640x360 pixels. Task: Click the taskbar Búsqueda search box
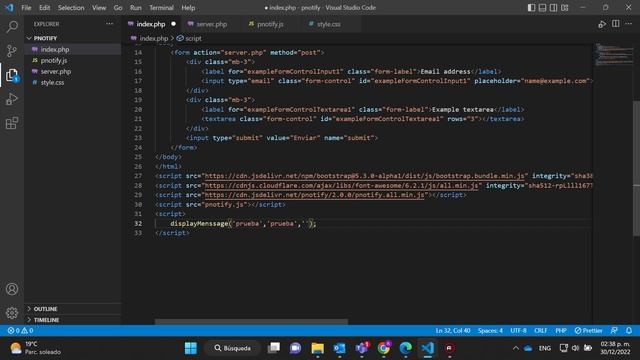click(x=233, y=348)
